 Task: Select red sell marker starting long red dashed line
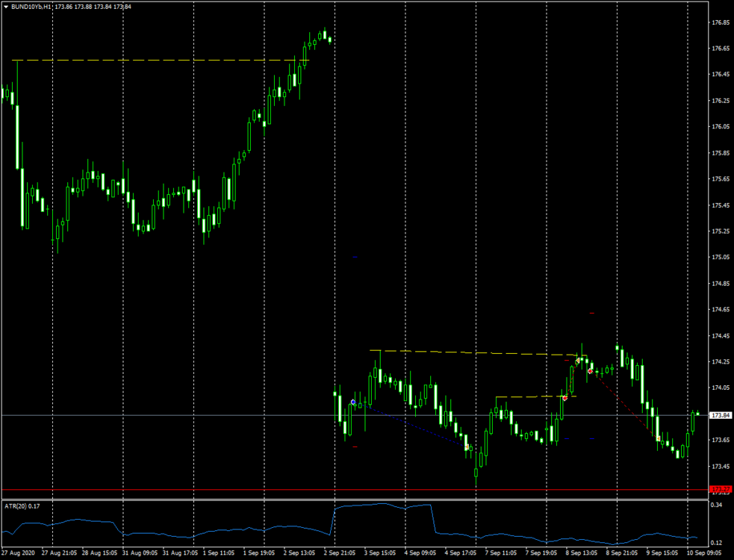[x=591, y=371]
